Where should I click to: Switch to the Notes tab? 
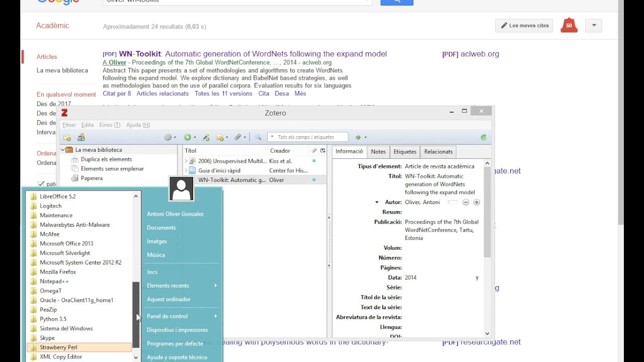[378, 152]
